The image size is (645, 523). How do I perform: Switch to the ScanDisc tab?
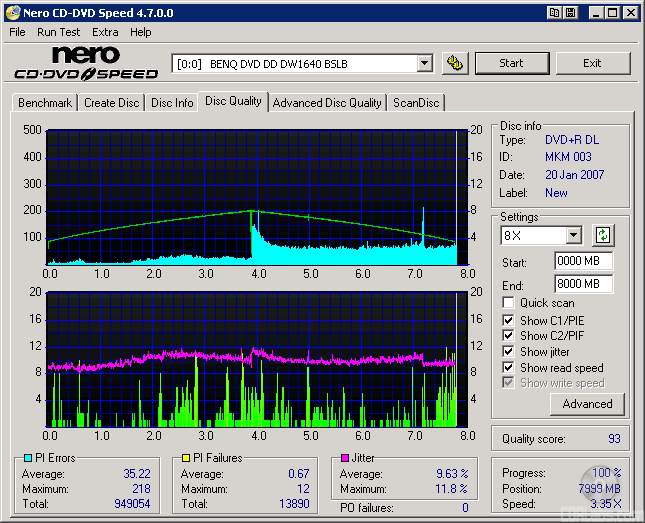(x=415, y=103)
